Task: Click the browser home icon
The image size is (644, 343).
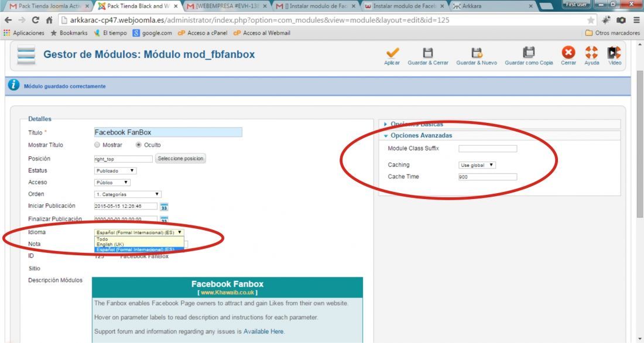Action: (49, 20)
